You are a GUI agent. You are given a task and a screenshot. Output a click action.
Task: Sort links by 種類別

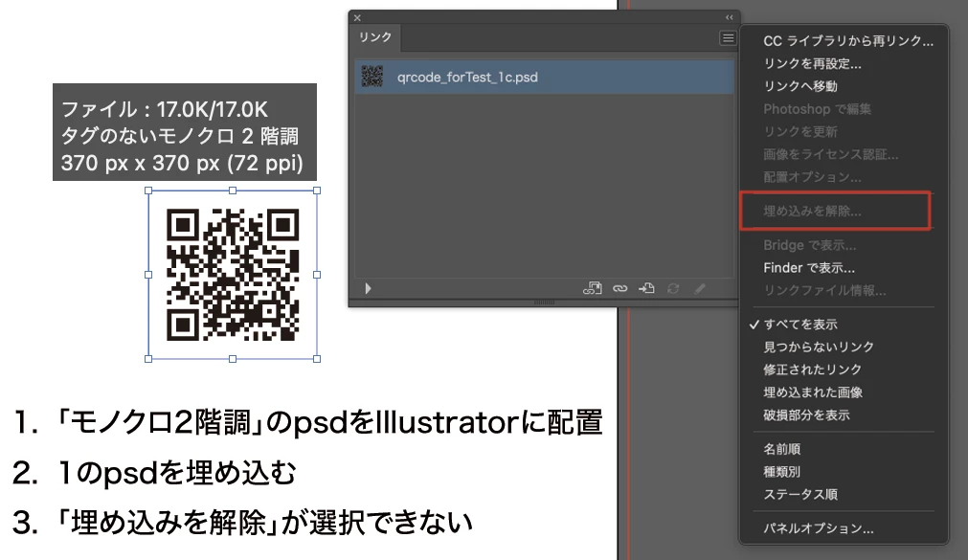coord(781,472)
